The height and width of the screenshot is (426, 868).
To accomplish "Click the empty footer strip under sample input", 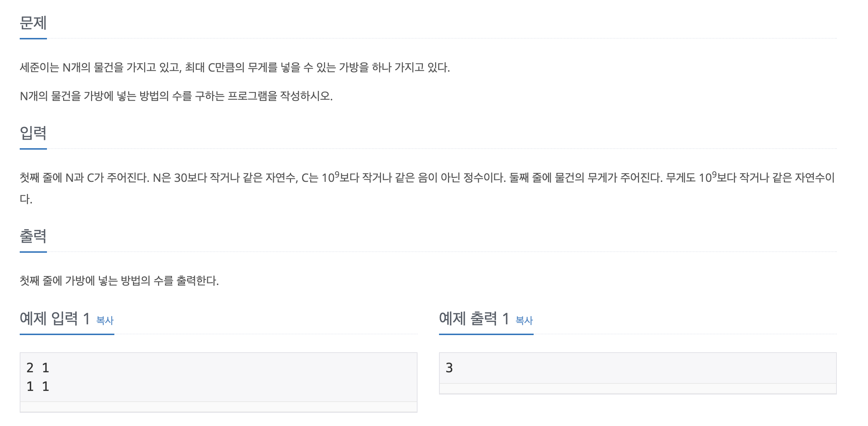I will (219, 407).
